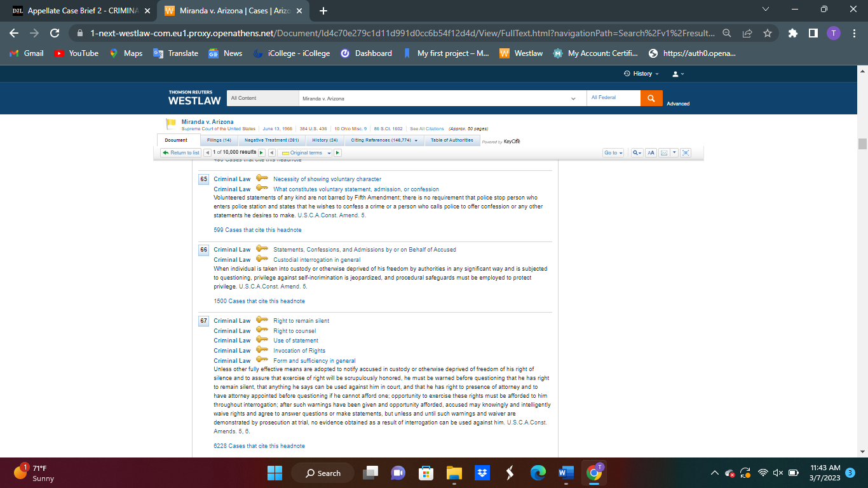Jump to previous original search term
868x488 pixels.
[271, 152]
